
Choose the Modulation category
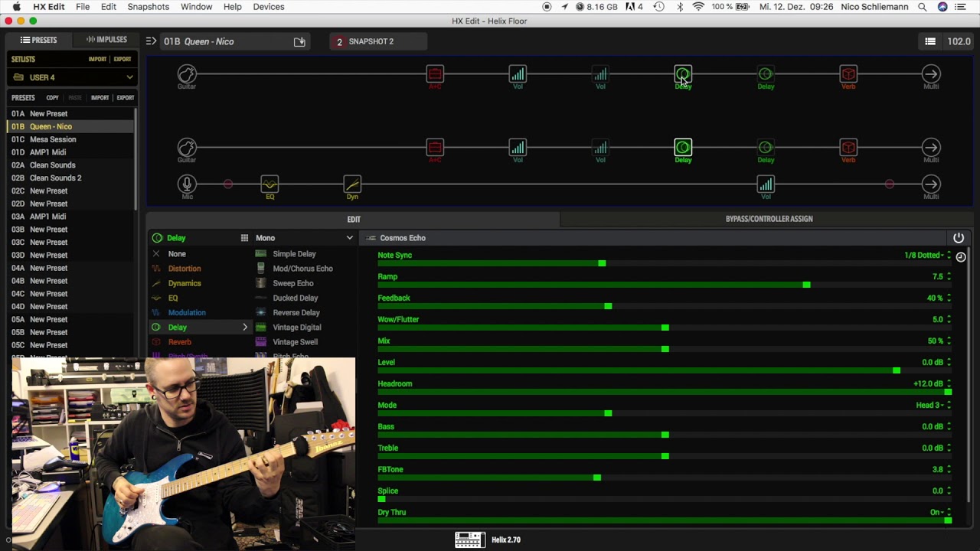[187, 313]
